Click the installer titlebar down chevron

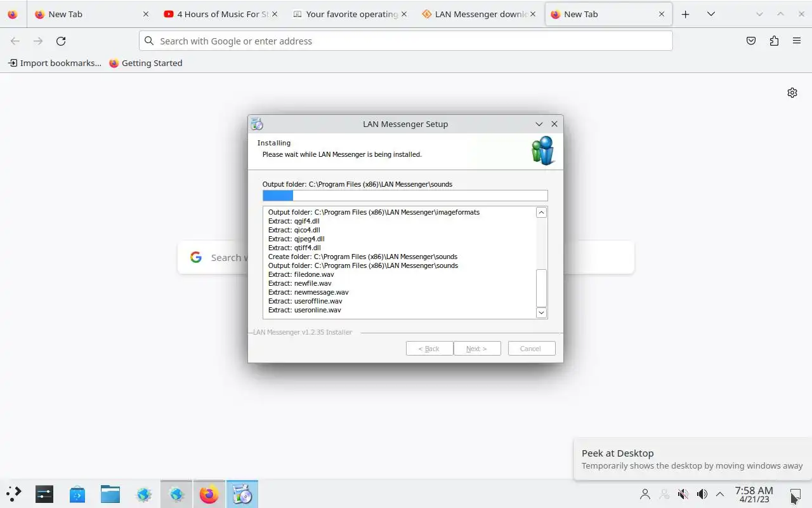click(539, 124)
